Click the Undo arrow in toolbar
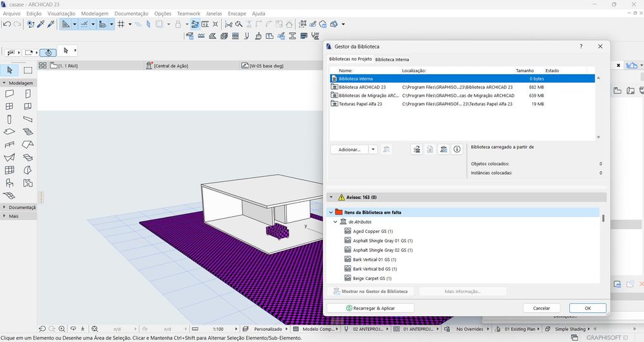Screen dimensions: 644x342 (x=6, y=25)
